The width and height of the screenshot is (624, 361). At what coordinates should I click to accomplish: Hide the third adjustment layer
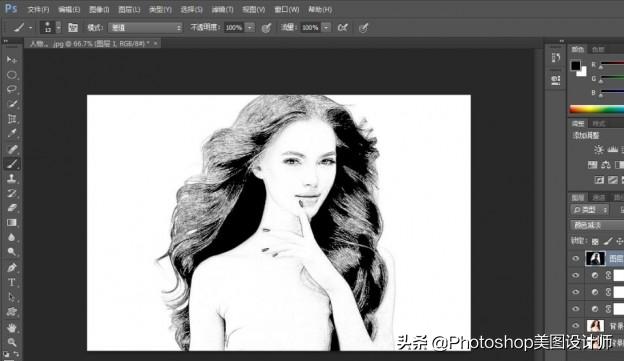click(575, 308)
